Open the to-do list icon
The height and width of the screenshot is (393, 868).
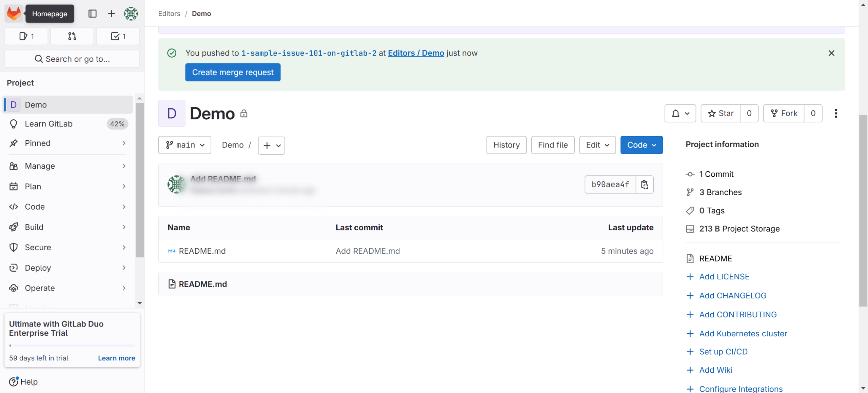click(x=118, y=36)
